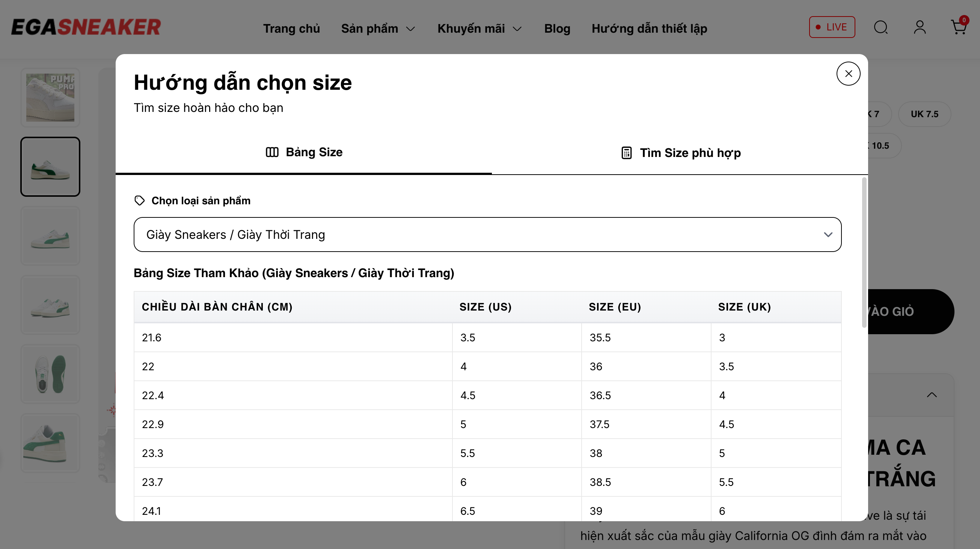
Task: Expand the Sản phẩm menu
Action: click(x=378, y=29)
